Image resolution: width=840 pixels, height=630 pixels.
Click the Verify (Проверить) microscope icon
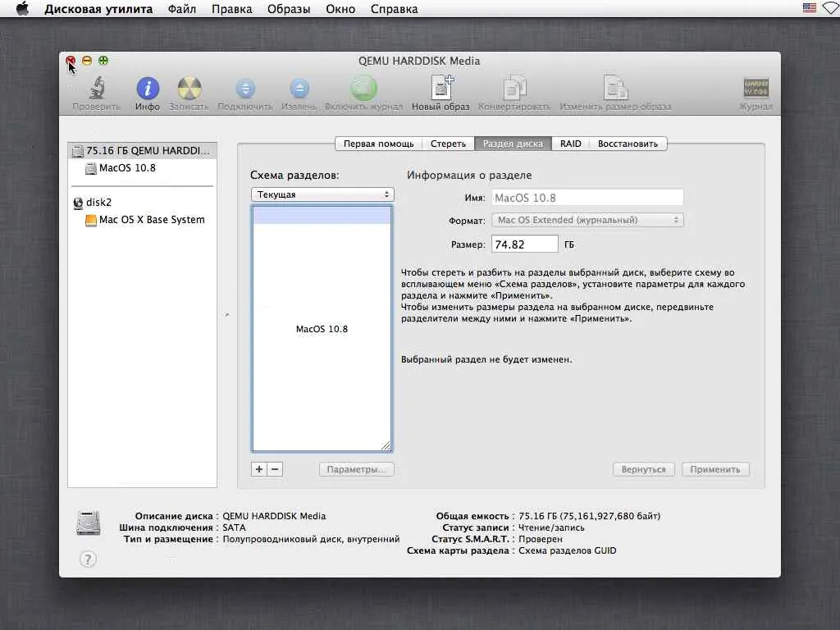97,88
